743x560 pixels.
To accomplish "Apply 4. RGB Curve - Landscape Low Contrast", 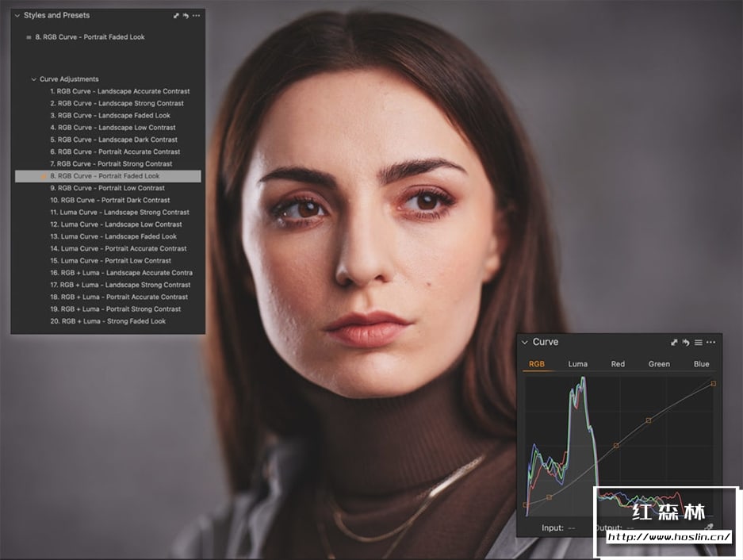I will pyautogui.click(x=113, y=128).
